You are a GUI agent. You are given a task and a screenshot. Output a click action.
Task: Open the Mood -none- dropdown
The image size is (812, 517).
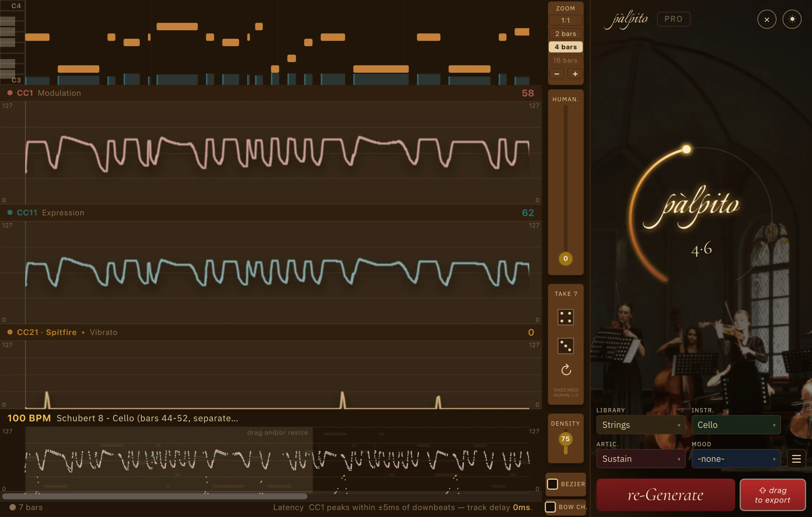(736, 459)
